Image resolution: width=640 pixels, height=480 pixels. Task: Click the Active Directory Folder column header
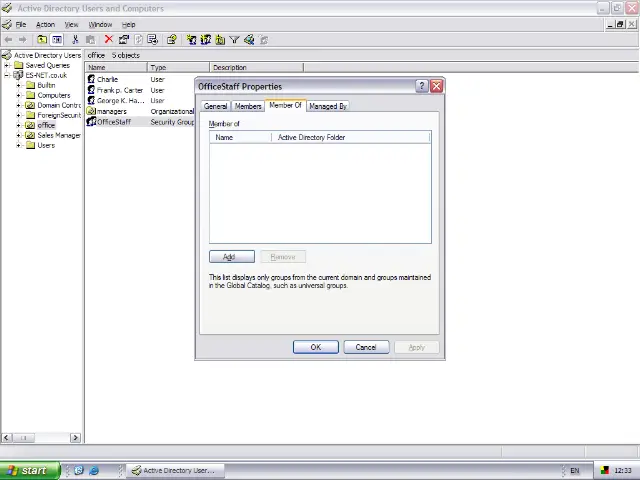coord(351,138)
